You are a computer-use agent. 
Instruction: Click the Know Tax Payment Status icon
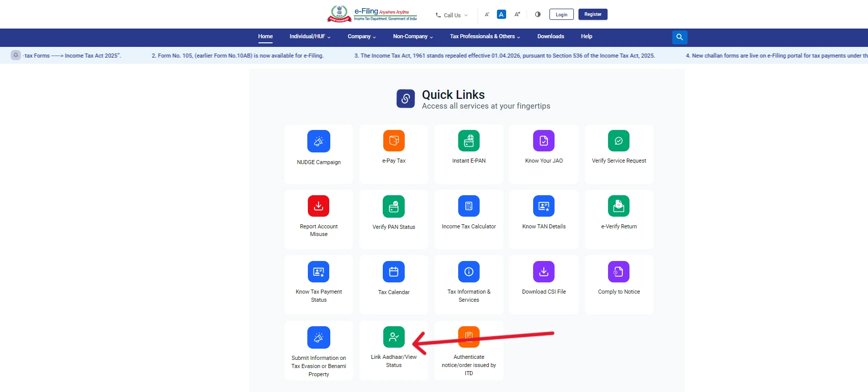[319, 272]
